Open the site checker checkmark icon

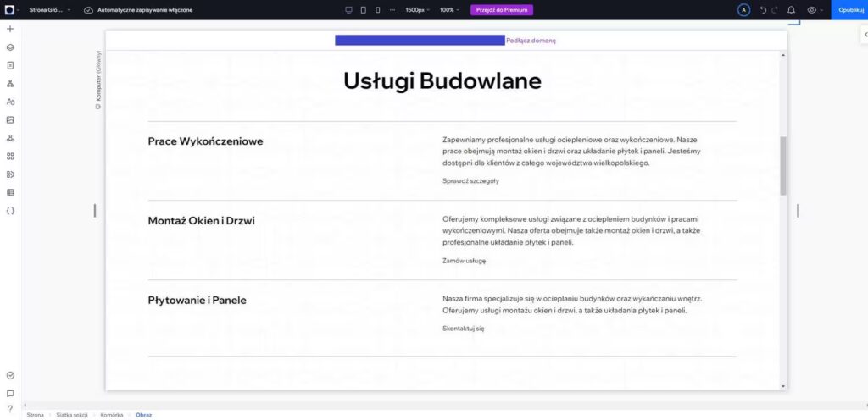click(10, 376)
